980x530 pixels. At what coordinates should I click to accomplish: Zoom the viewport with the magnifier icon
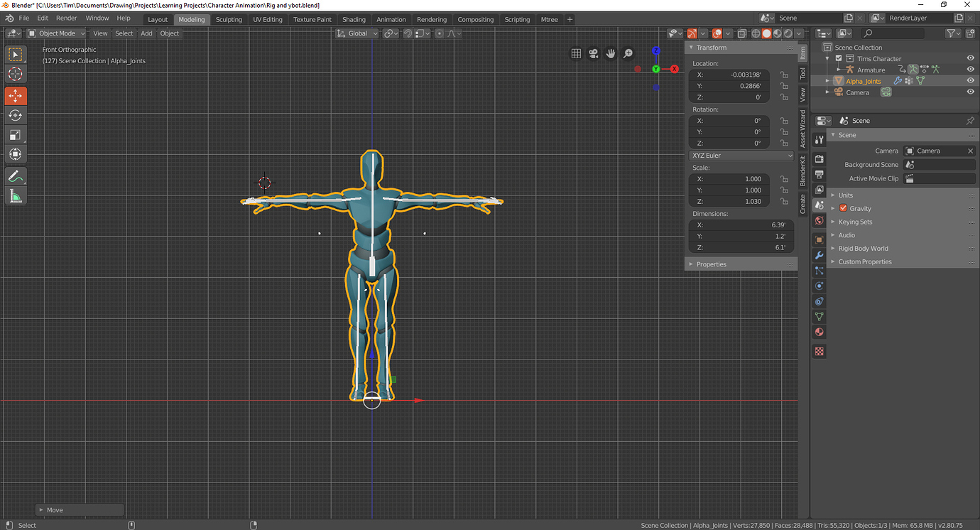628,53
